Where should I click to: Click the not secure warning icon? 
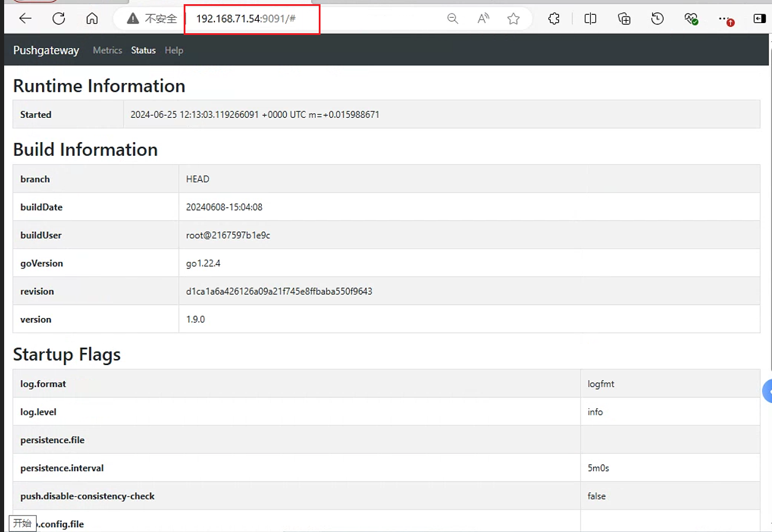(x=133, y=19)
